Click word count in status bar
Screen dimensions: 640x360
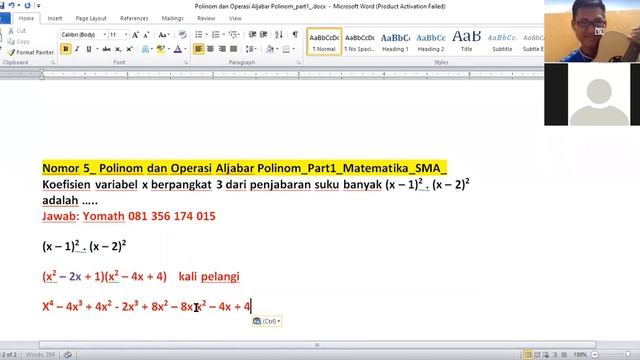click(x=40, y=355)
